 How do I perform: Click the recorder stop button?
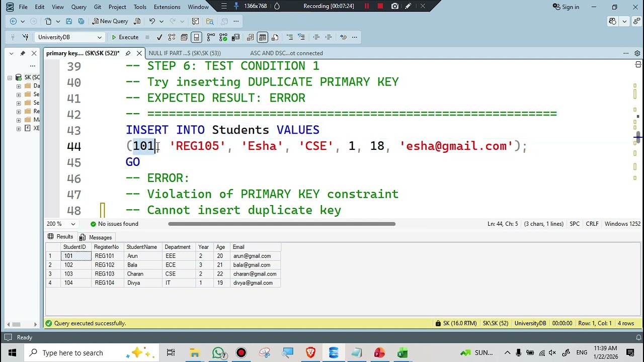380,7
